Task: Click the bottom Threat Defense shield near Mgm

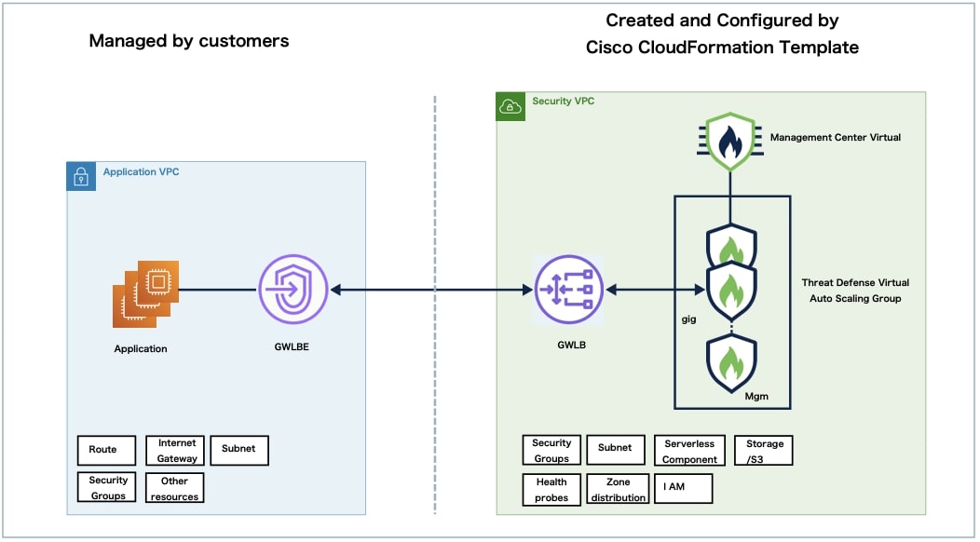Action: pos(731,363)
